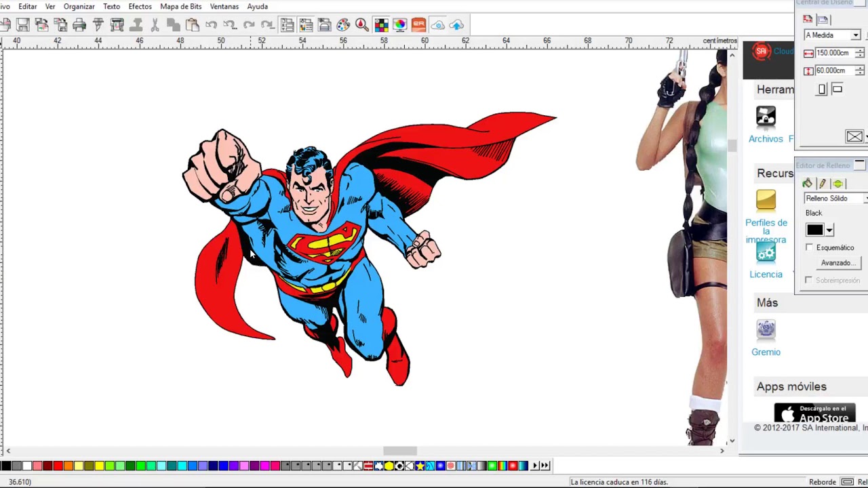868x488 pixels.
Task: Open the Organizar menu
Action: tap(79, 7)
